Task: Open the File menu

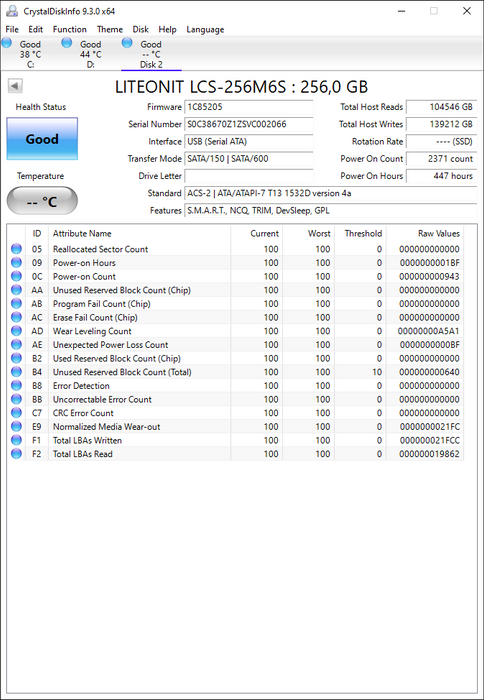Action: 12,29
